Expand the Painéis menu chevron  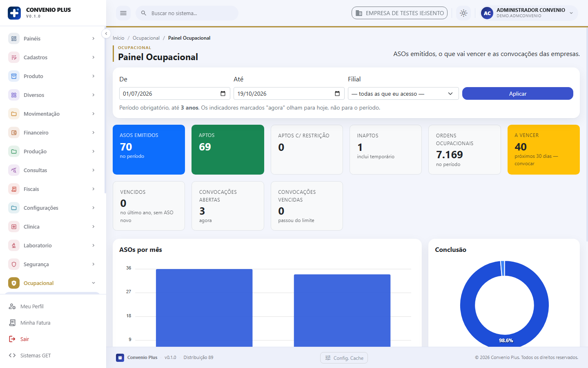[x=94, y=38]
